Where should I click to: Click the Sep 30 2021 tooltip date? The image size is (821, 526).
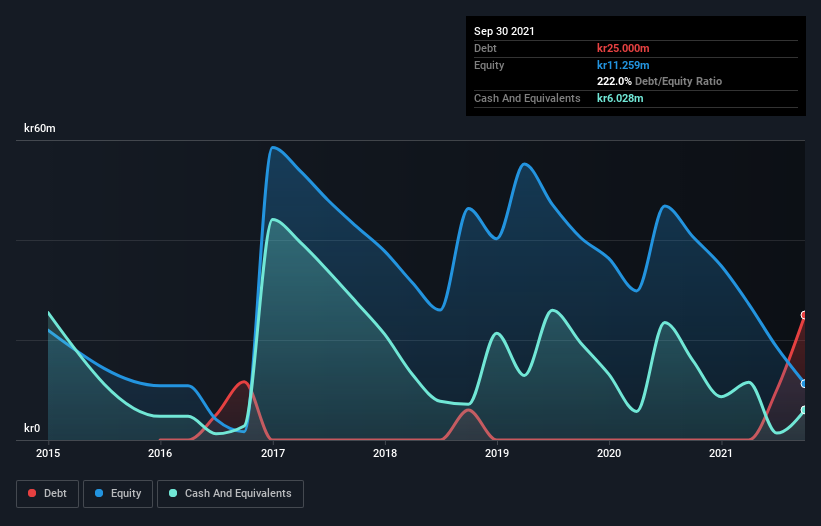pos(504,31)
